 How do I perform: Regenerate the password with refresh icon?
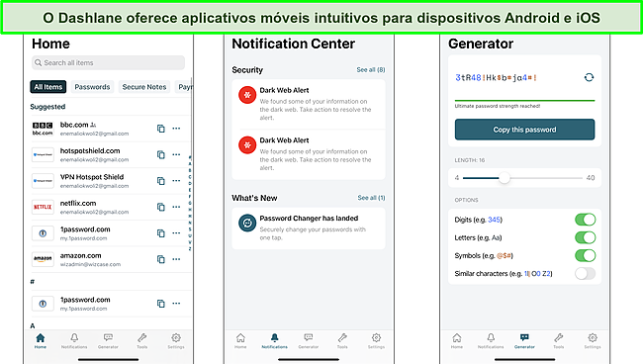tap(589, 77)
